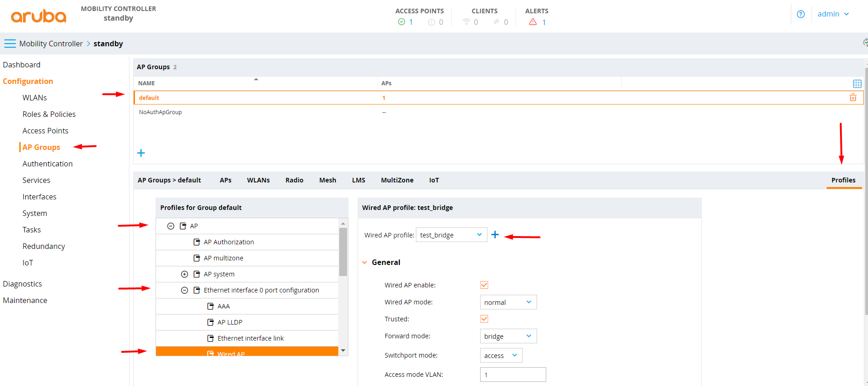Image resolution: width=868 pixels, height=386 pixels.
Task: Switch to the Mesh tab
Action: (328, 180)
